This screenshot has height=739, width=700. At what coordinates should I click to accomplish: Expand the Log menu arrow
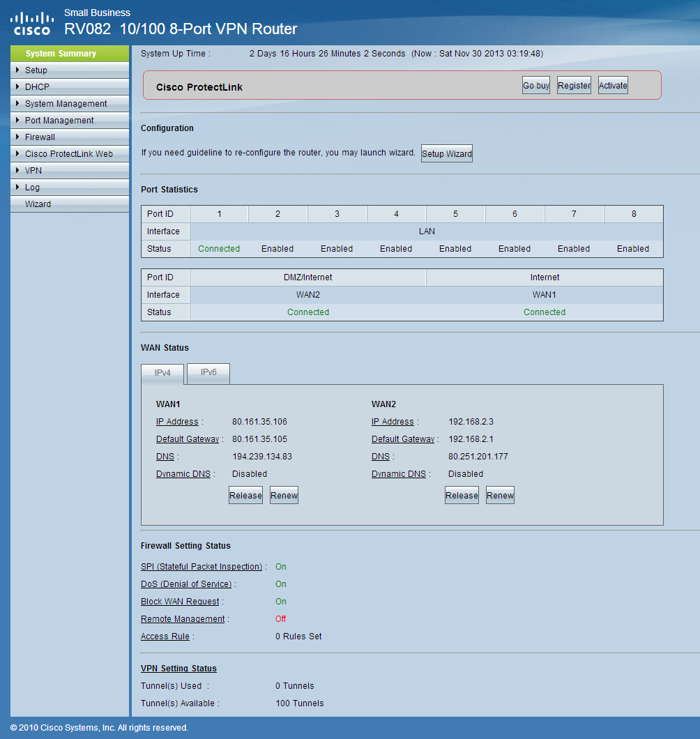[17, 187]
